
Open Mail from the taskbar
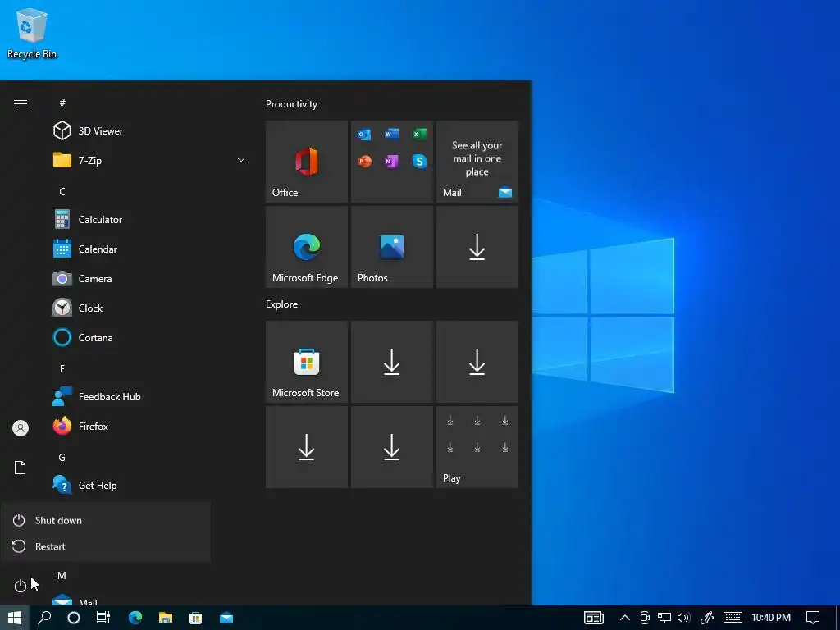[226, 618]
